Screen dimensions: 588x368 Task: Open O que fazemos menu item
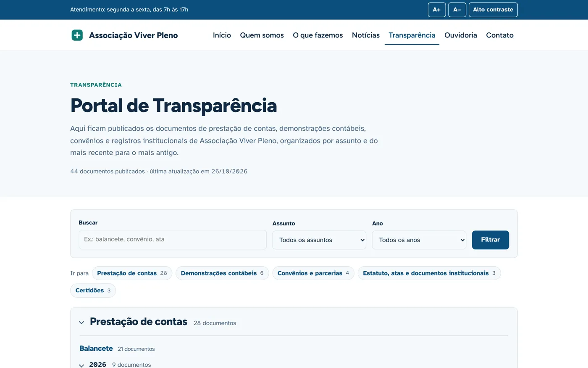pyautogui.click(x=318, y=35)
